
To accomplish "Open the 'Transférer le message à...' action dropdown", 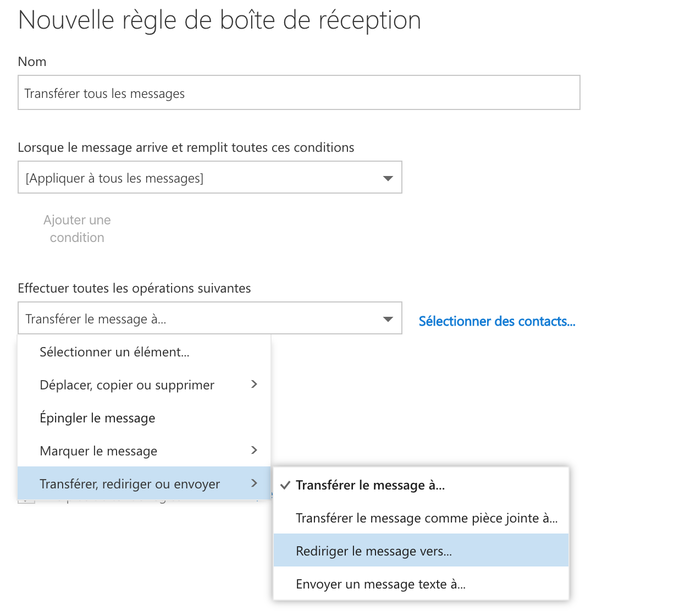I will pyautogui.click(x=209, y=318).
